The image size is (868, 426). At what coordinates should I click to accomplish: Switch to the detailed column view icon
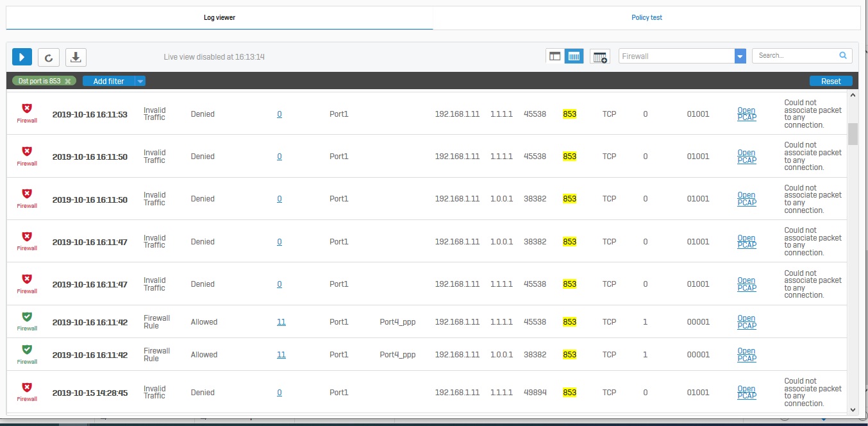pos(574,56)
